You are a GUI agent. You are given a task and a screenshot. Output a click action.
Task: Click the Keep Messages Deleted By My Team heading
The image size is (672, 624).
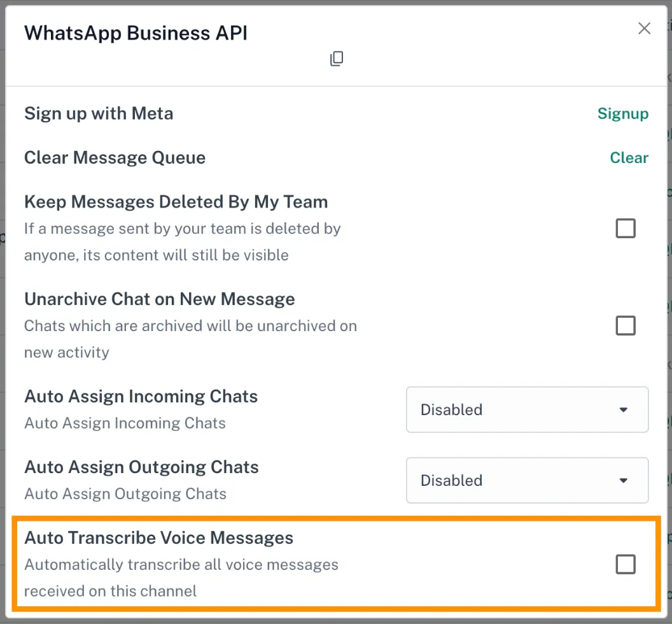tap(176, 202)
